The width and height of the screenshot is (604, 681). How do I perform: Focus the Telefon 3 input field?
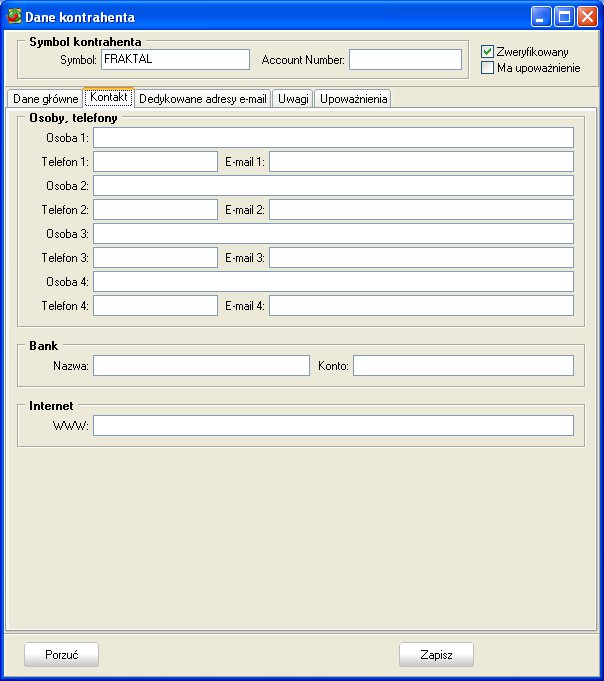(x=155, y=258)
